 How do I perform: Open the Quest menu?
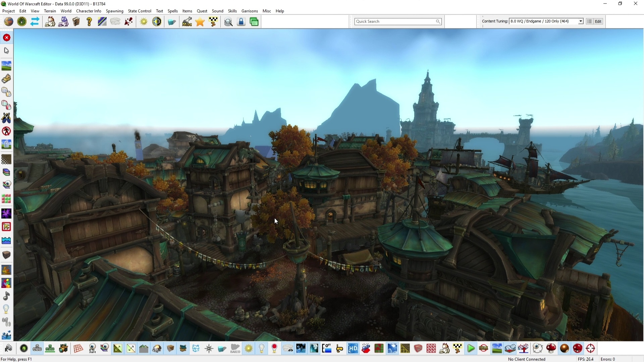(x=202, y=11)
